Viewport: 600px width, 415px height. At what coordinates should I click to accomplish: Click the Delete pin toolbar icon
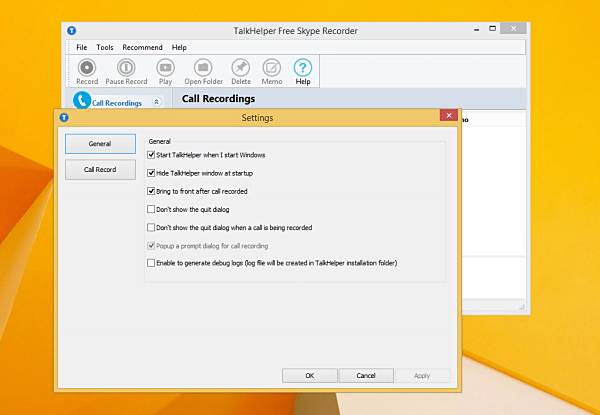[241, 67]
